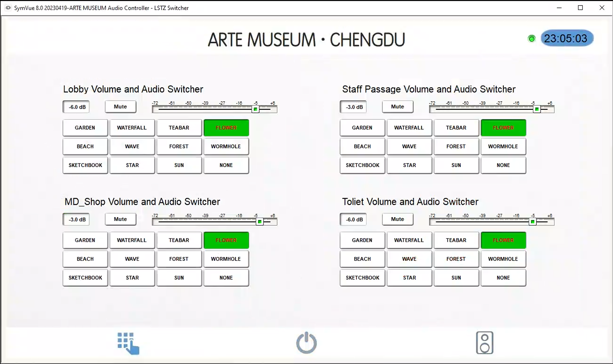This screenshot has width=613, height=364.
Task: Pick SUN in Lobby switcher
Action: (x=179, y=165)
